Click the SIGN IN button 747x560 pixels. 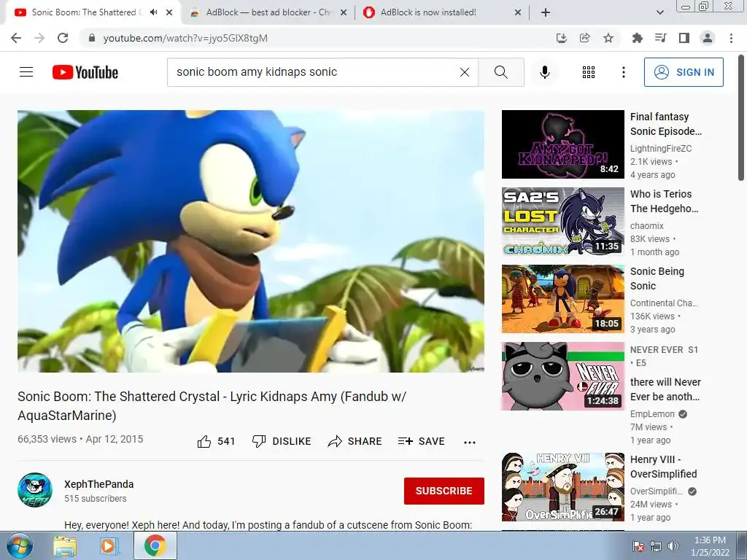(684, 72)
